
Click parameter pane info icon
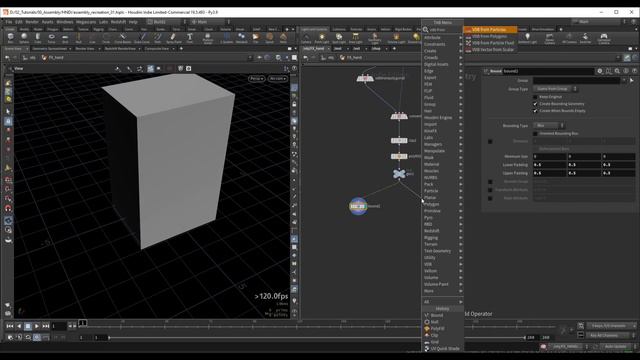pyautogui.click(x=626, y=71)
